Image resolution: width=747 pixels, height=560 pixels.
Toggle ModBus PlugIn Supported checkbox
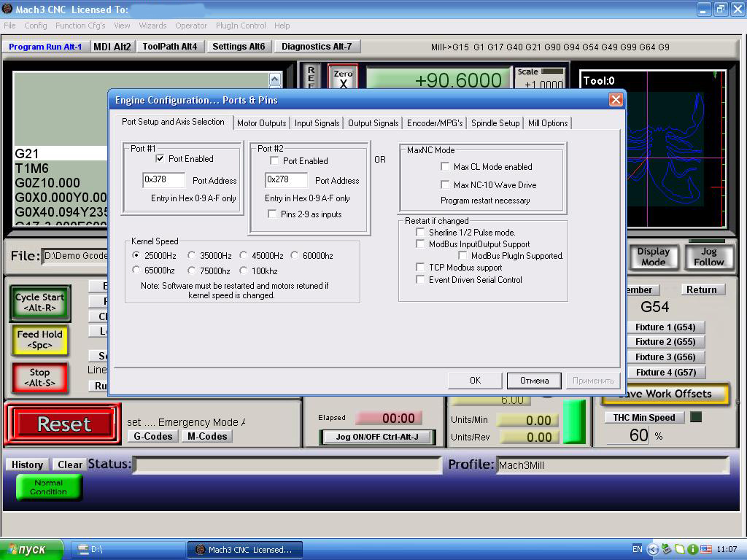coord(462,256)
